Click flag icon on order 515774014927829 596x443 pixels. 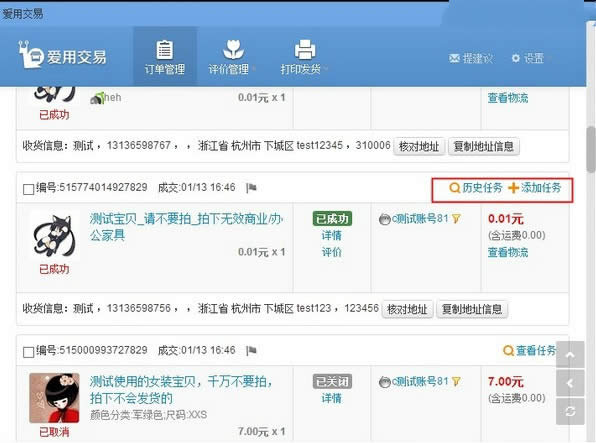251,187
